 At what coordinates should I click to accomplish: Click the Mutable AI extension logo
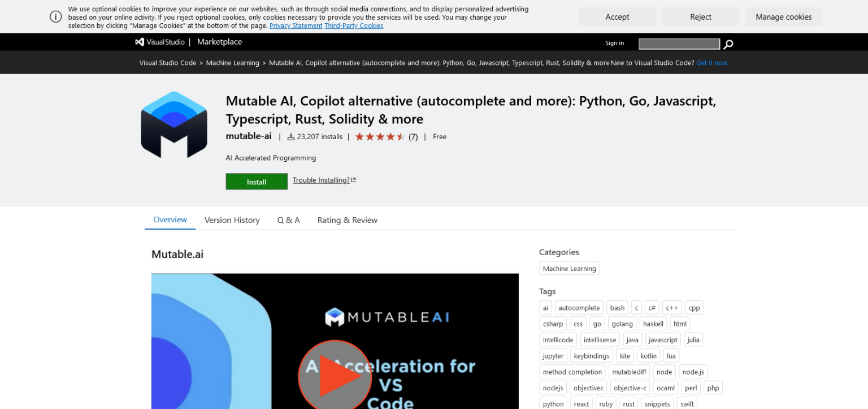173,124
